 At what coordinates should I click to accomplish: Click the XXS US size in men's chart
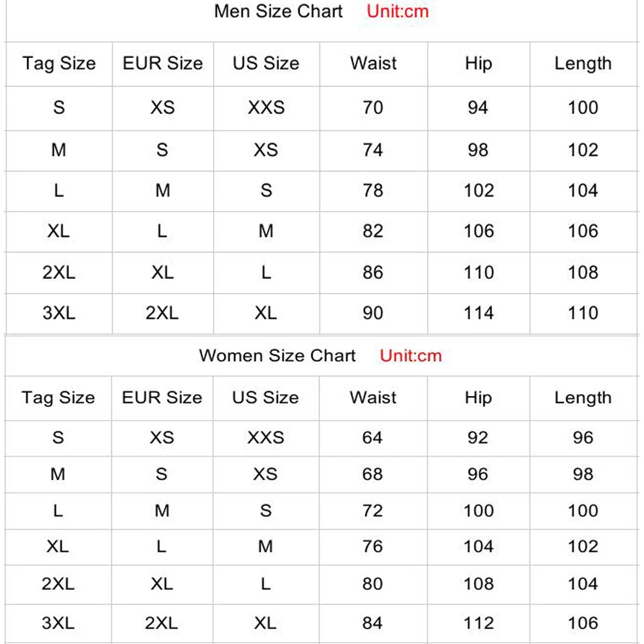click(x=266, y=108)
